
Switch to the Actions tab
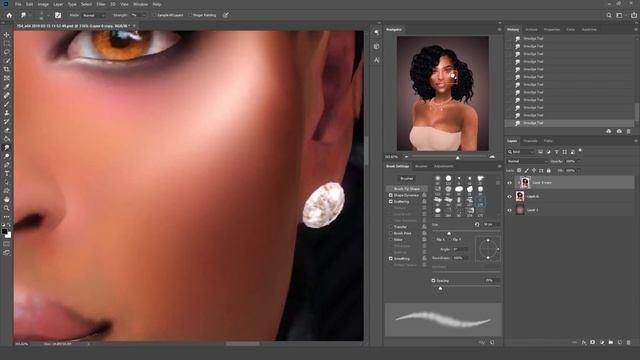click(x=531, y=29)
